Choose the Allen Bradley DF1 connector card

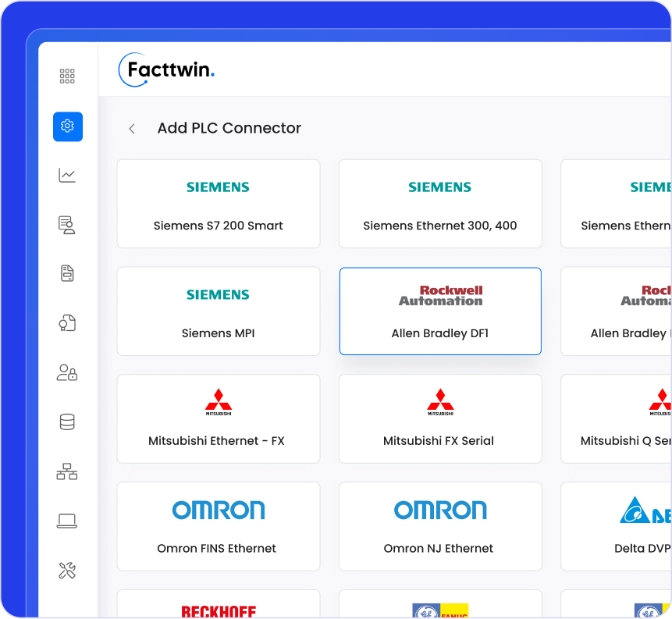tap(439, 311)
